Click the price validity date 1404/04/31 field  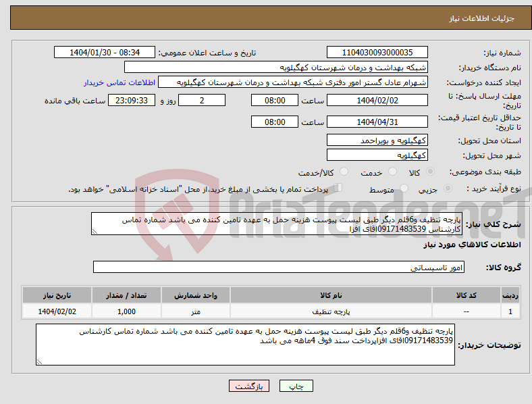[x=377, y=122]
